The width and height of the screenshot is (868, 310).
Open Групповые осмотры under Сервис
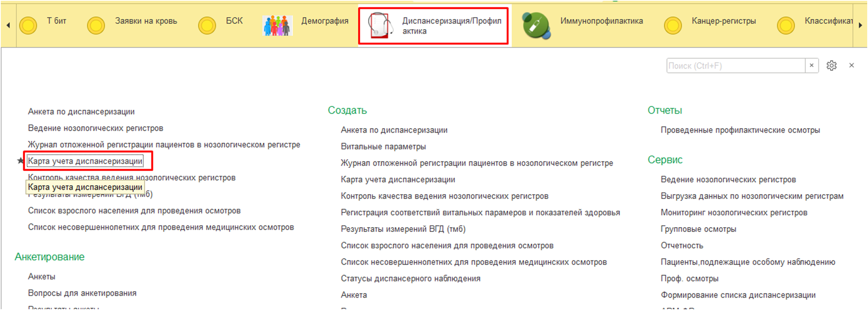[698, 229]
